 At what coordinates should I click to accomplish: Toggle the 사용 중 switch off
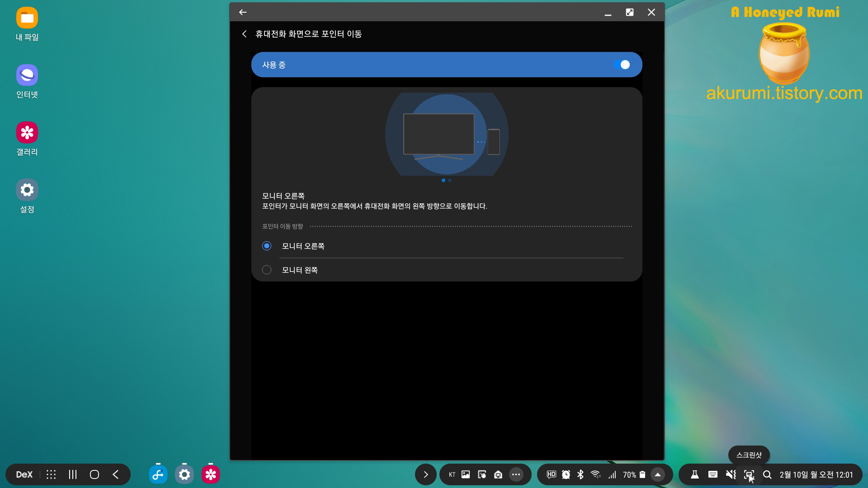pos(622,65)
